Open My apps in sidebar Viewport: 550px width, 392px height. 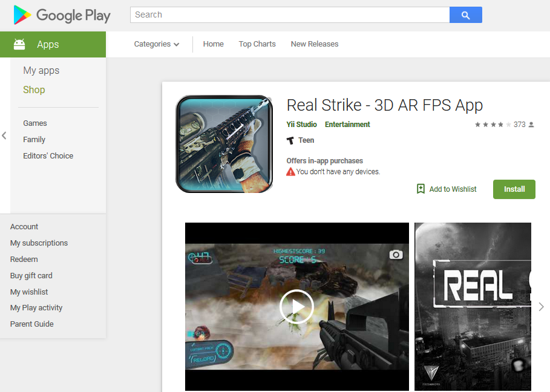coord(41,71)
